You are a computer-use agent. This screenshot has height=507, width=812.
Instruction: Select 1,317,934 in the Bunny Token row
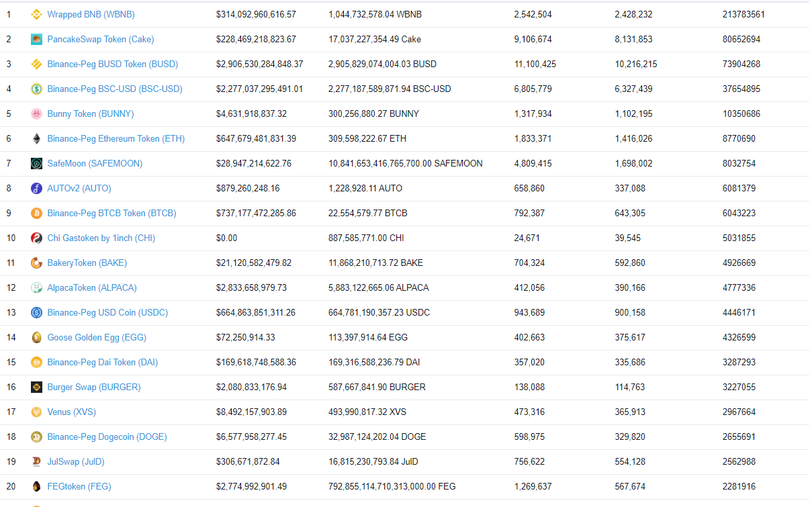(x=533, y=113)
